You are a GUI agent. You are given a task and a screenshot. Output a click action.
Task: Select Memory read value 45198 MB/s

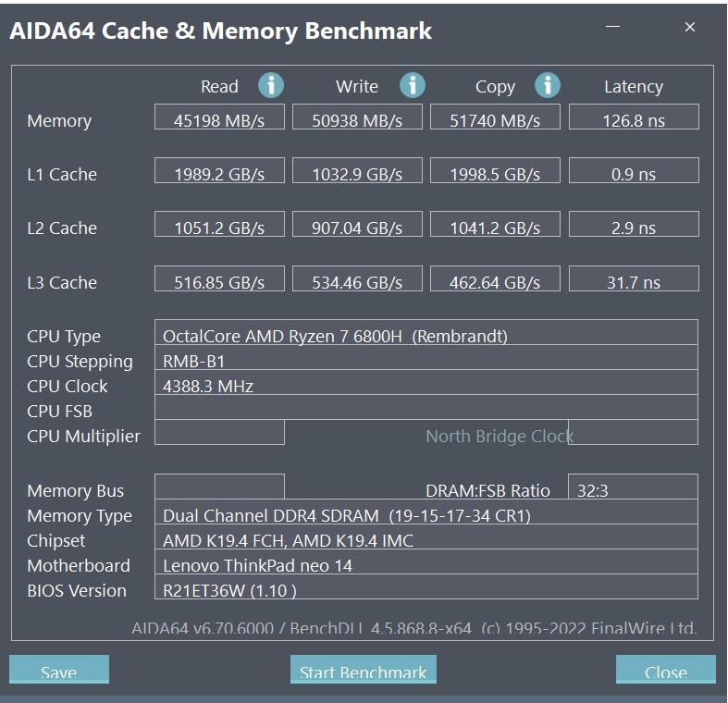[219, 117]
